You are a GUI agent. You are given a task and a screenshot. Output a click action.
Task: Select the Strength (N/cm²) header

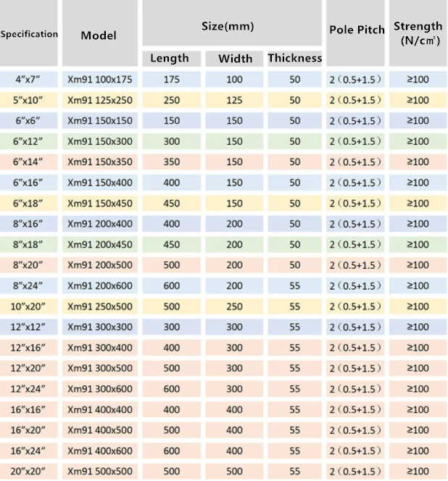[x=418, y=33]
